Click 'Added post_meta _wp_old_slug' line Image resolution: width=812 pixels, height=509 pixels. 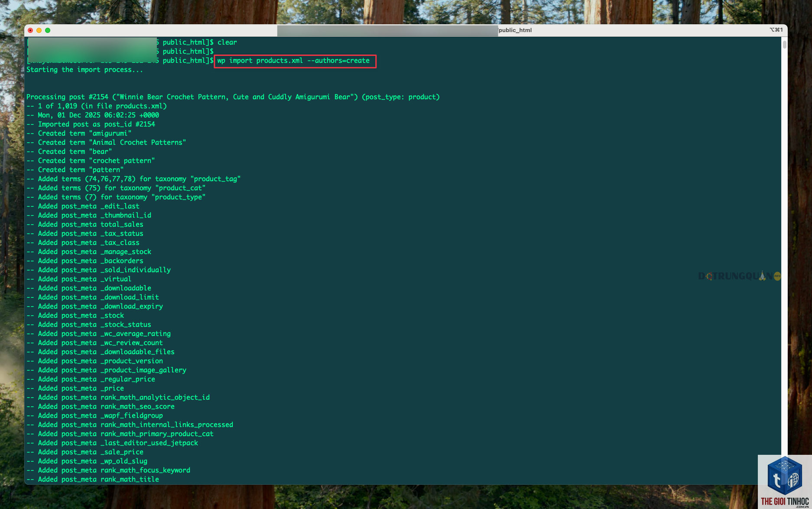coord(87,461)
